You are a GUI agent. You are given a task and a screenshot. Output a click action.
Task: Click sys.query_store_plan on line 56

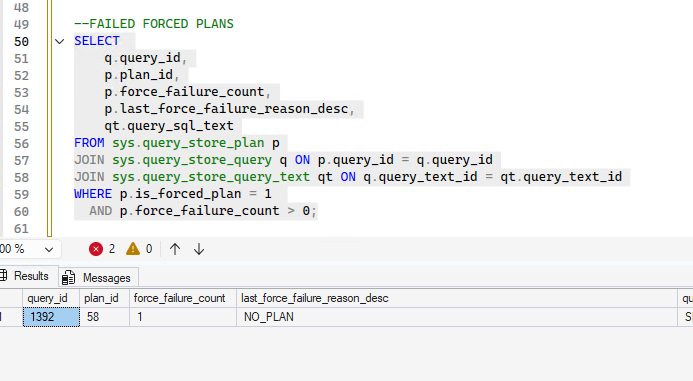click(188, 143)
